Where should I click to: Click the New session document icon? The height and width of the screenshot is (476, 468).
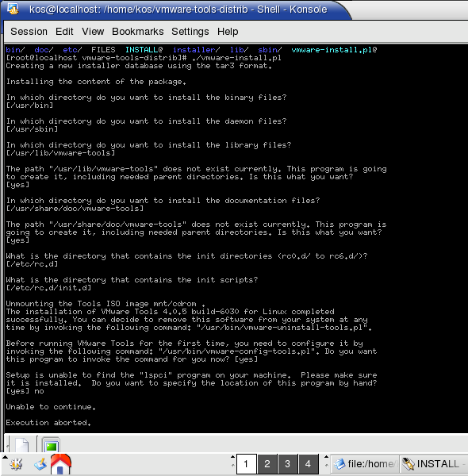pyautogui.click(x=22, y=445)
